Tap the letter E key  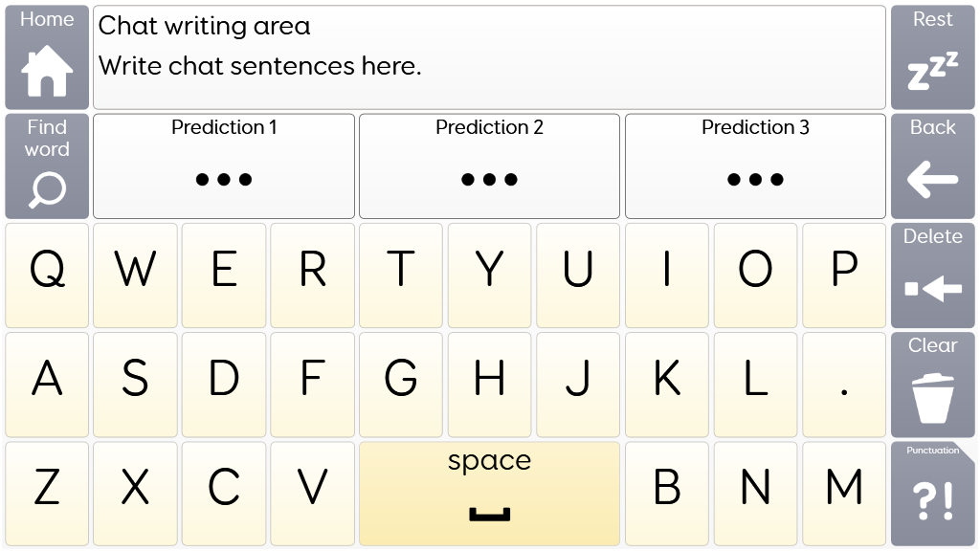point(224,275)
